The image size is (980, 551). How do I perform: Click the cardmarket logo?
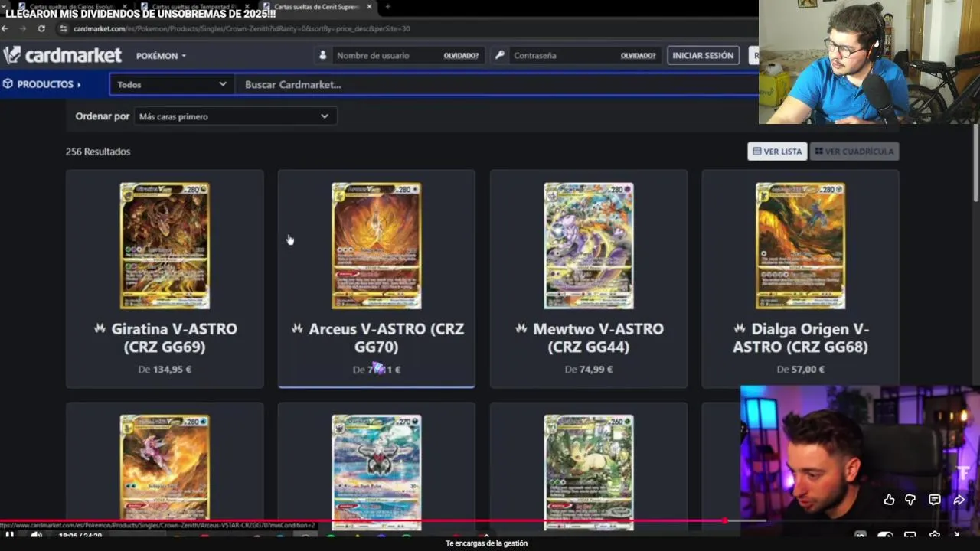[63, 55]
